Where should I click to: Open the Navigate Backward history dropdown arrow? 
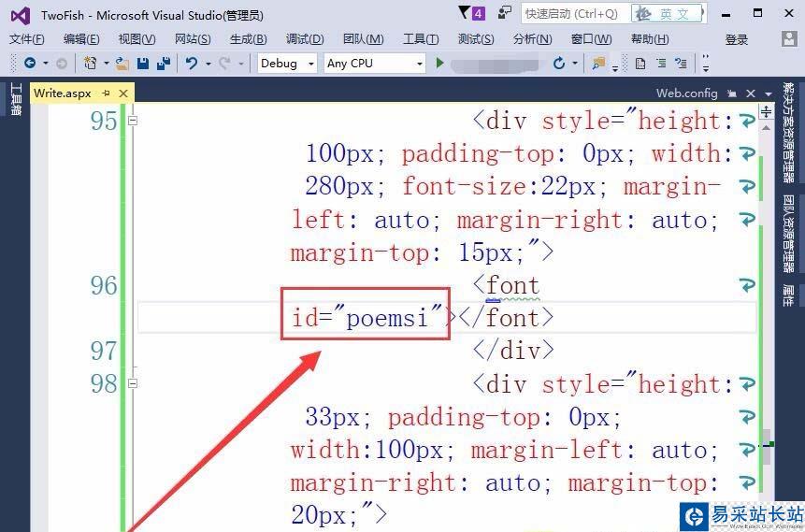(45, 64)
